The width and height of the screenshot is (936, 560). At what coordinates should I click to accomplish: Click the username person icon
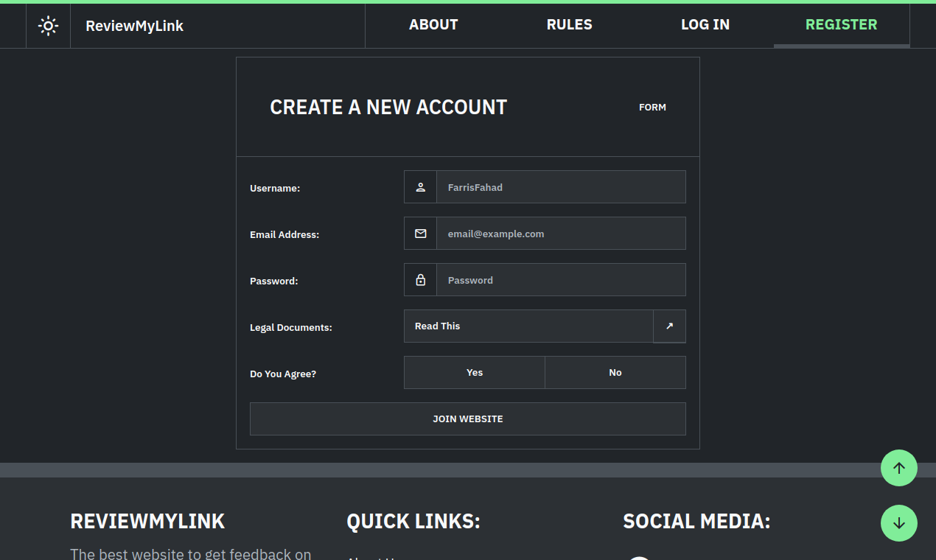click(420, 186)
